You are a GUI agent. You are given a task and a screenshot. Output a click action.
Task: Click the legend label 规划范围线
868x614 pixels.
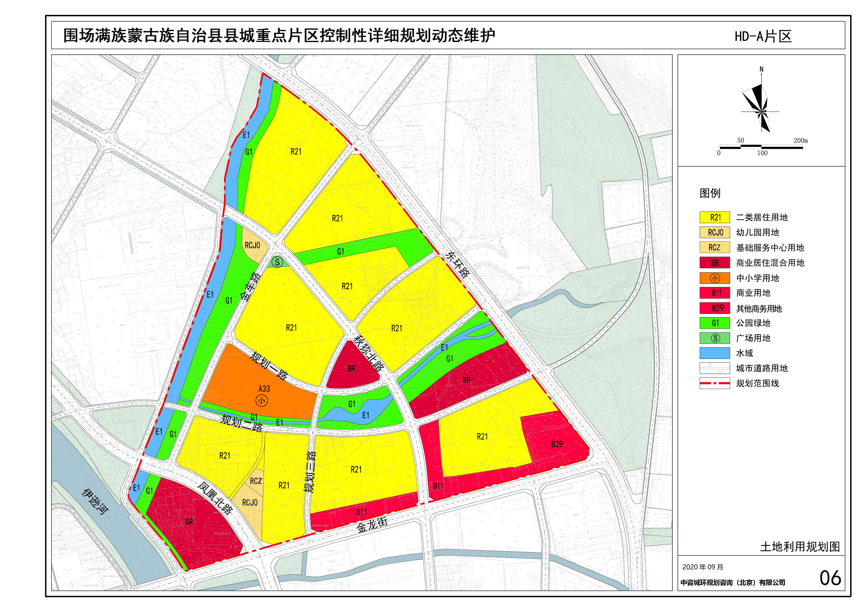pyautogui.click(x=758, y=383)
